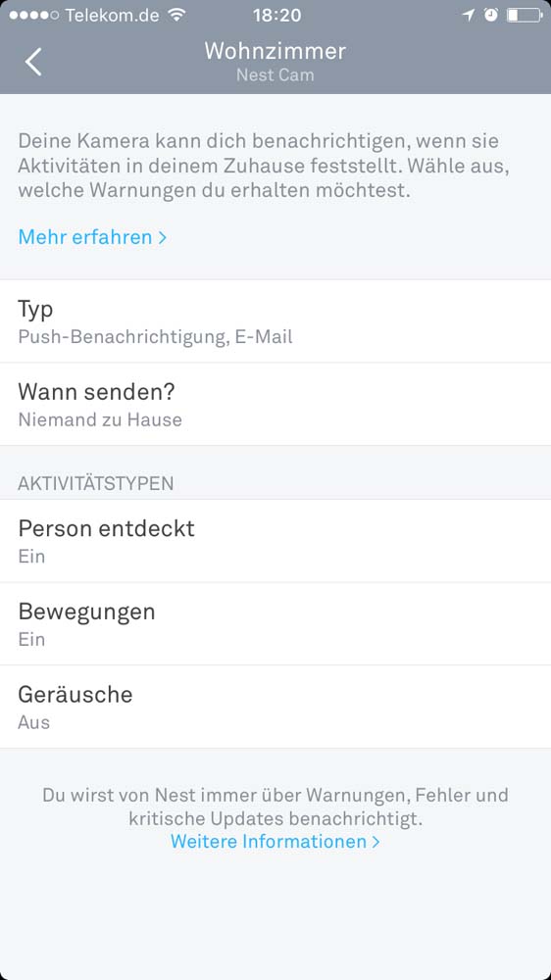Tap the Wi-Fi status icon
This screenshot has width=551, height=980.
[177, 15]
